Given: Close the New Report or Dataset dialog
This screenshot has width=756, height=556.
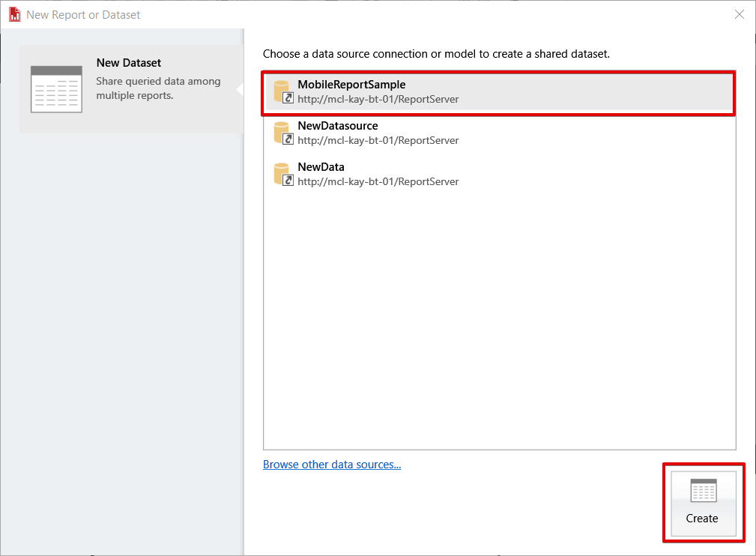Looking at the screenshot, I should [x=740, y=14].
